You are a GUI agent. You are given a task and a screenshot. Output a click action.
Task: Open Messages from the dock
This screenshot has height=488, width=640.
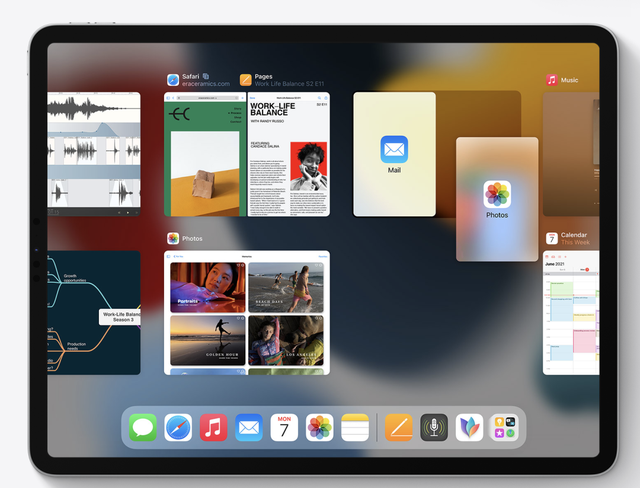(142, 427)
